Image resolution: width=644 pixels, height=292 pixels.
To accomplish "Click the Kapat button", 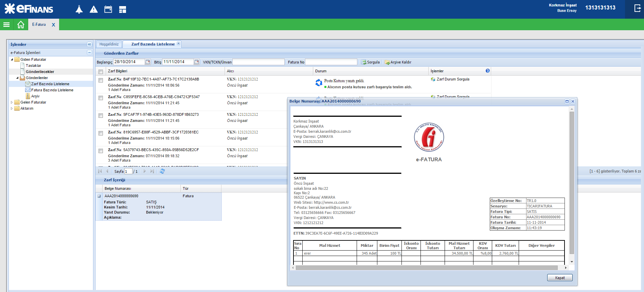I will tap(560, 278).
